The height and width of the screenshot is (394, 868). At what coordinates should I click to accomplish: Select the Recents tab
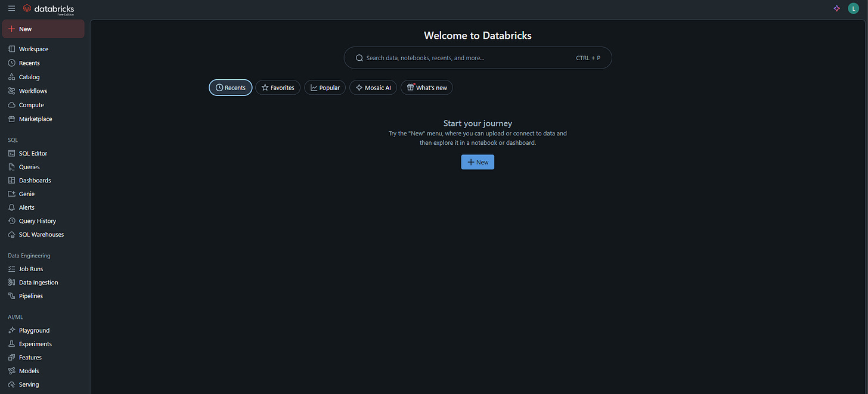[231, 88]
